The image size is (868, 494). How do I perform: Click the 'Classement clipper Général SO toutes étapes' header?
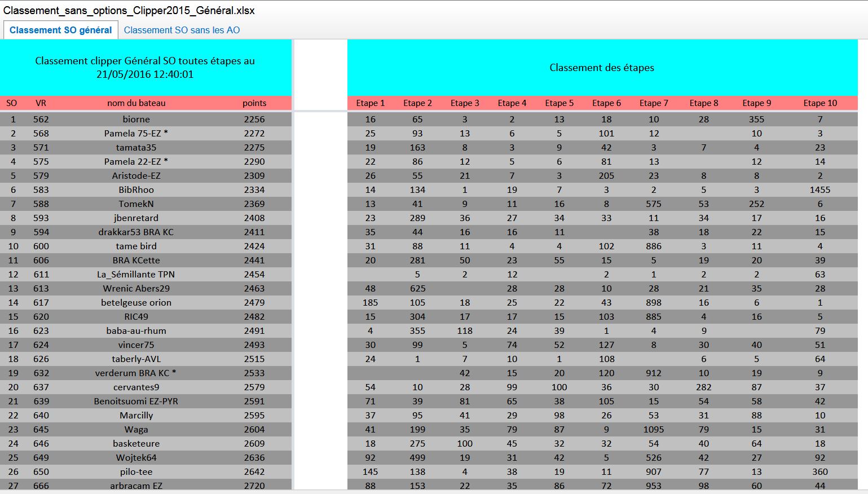[145, 68]
